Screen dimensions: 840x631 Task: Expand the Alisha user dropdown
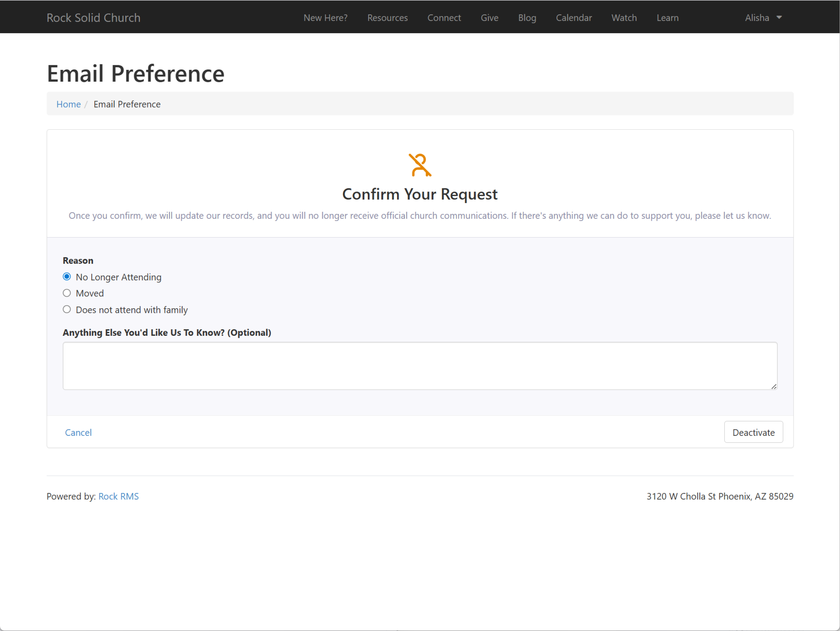pyautogui.click(x=757, y=18)
